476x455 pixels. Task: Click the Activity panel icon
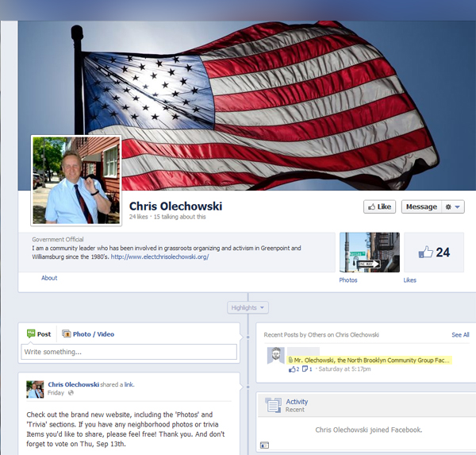[273, 405]
